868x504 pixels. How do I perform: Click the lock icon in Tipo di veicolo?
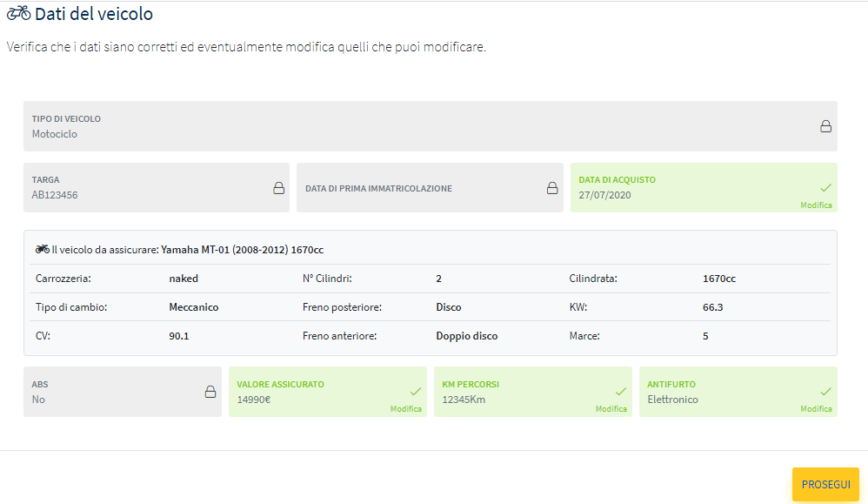[825, 126]
